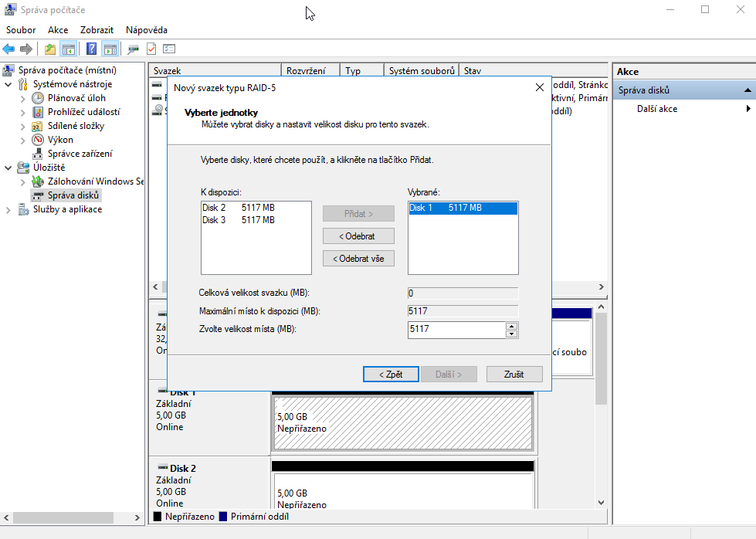
Task: Cancel the wizard with Zrušit
Action: pos(514,374)
